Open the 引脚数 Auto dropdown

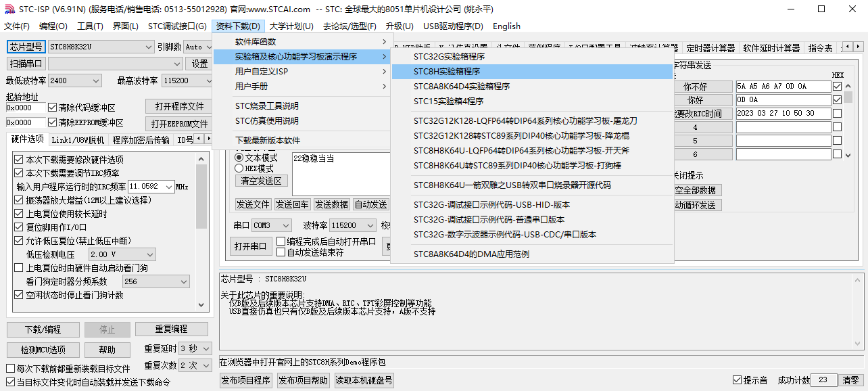coord(198,47)
